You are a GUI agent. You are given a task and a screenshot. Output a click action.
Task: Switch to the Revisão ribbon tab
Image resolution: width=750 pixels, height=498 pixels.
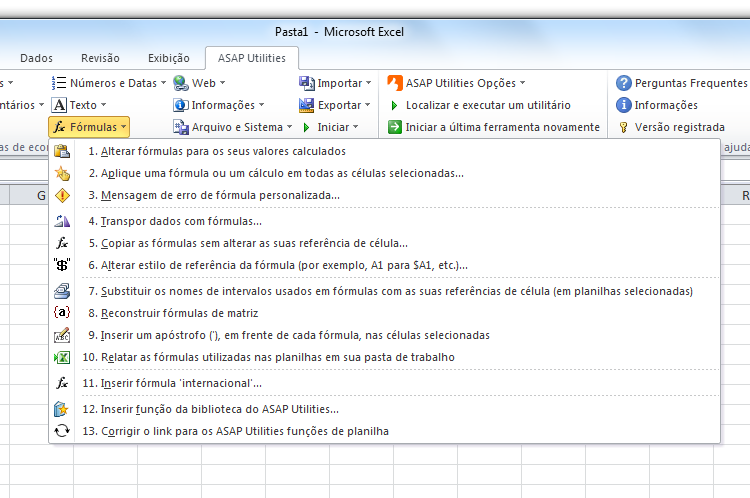coord(100,58)
